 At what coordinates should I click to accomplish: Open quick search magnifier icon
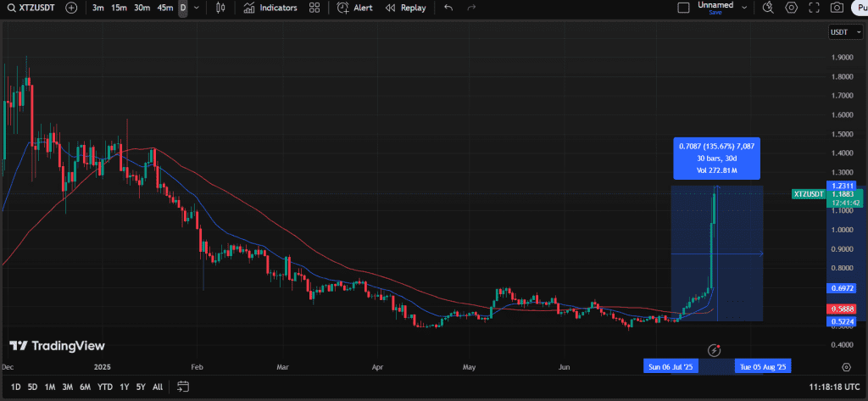pos(768,8)
